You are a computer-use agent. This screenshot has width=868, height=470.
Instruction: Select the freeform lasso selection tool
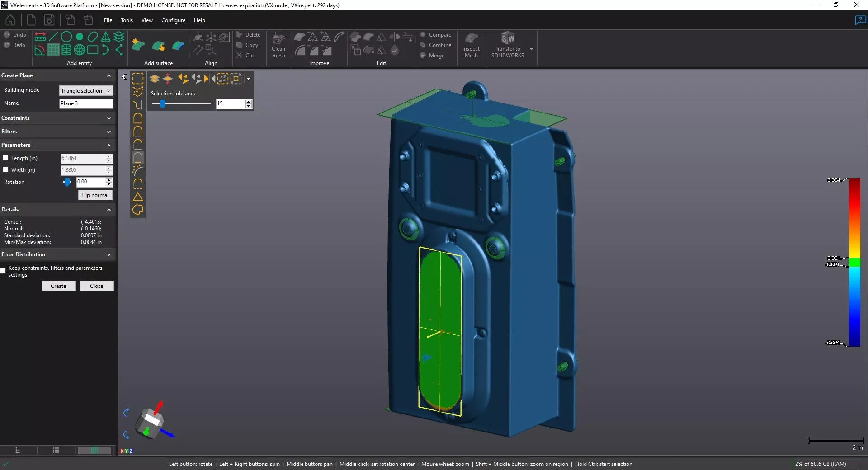(138, 92)
